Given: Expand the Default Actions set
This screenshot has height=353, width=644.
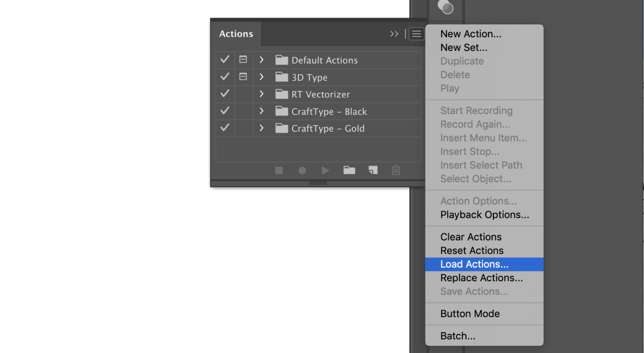Looking at the screenshot, I should (x=261, y=60).
